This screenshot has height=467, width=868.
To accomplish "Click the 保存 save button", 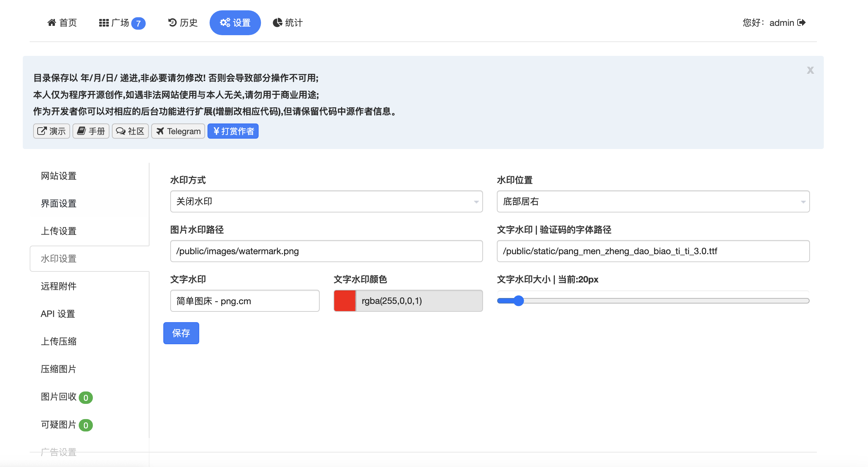I will pyautogui.click(x=181, y=333).
